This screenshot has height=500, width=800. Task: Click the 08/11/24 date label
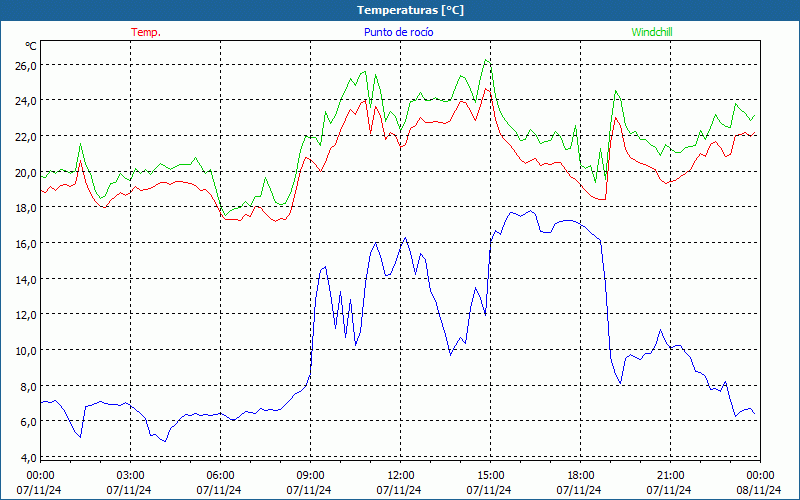pyautogui.click(x=759, y=490)
